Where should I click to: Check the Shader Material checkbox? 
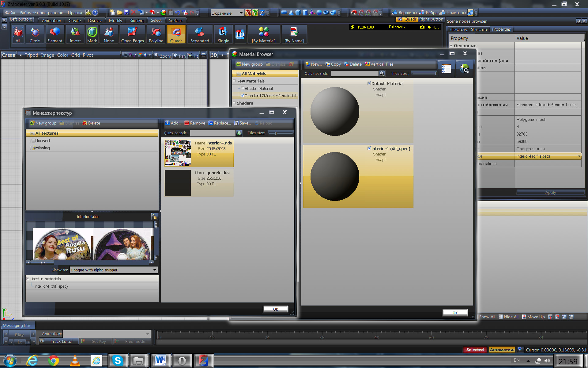pyautogui.click(x=243, y=88)
